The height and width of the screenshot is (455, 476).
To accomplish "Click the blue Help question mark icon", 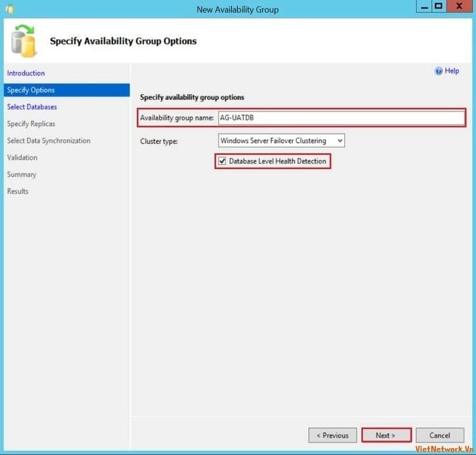I will pos(439,71).
